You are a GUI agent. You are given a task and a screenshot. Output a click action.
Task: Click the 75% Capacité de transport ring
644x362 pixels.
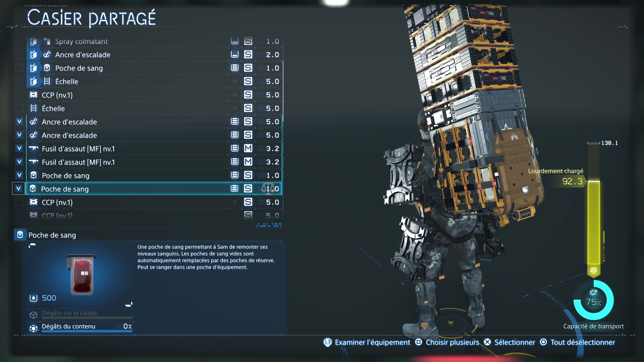coord(594,300)
